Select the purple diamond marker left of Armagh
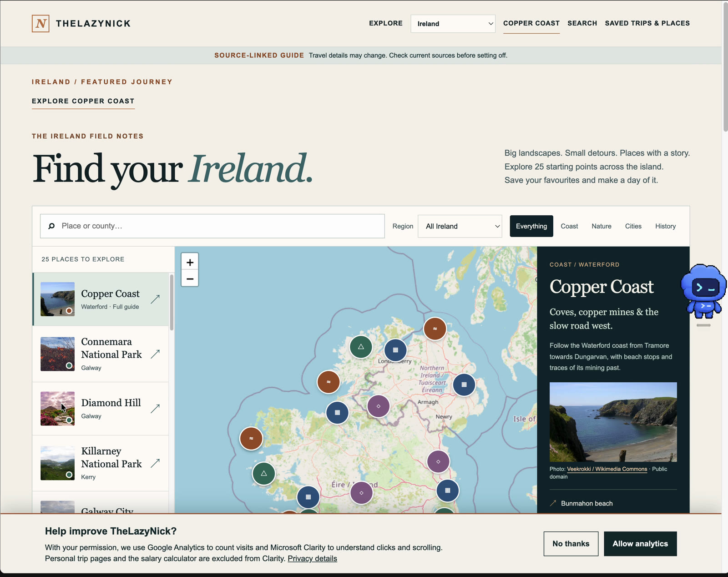The width and height of the screenshot is (728, 577). pos(378,406)
